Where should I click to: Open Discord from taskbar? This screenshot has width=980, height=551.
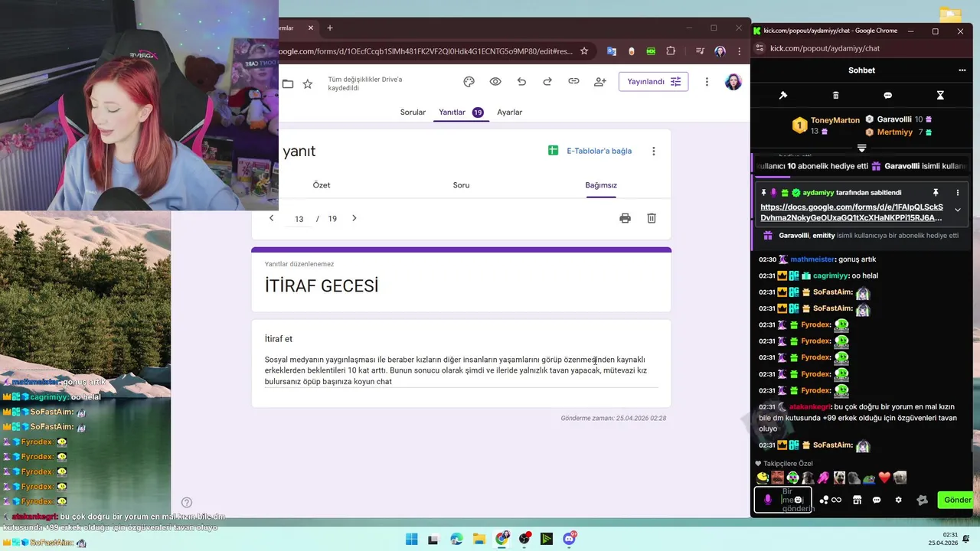[570, 539]
